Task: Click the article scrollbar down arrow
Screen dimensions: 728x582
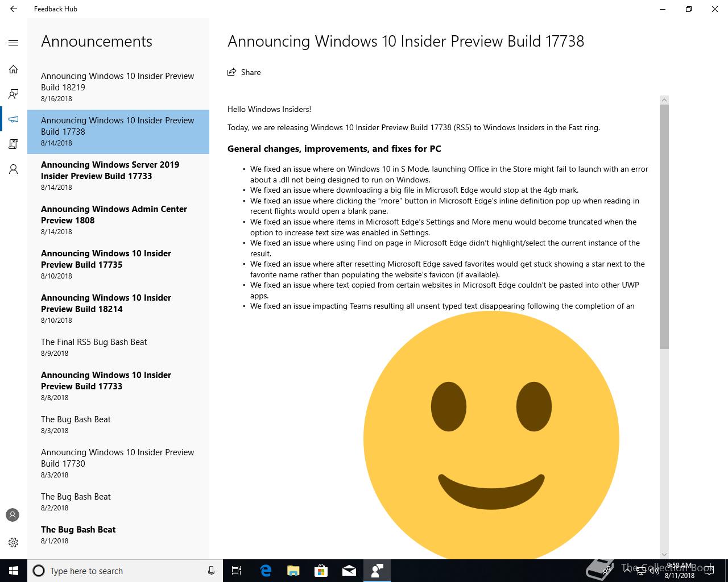Action: click(x=664, y=554)
